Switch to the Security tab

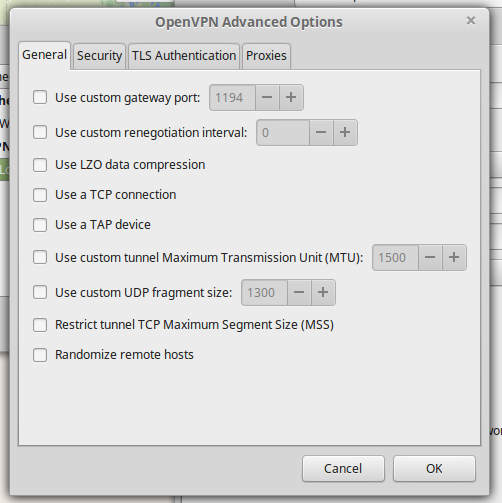99,56
